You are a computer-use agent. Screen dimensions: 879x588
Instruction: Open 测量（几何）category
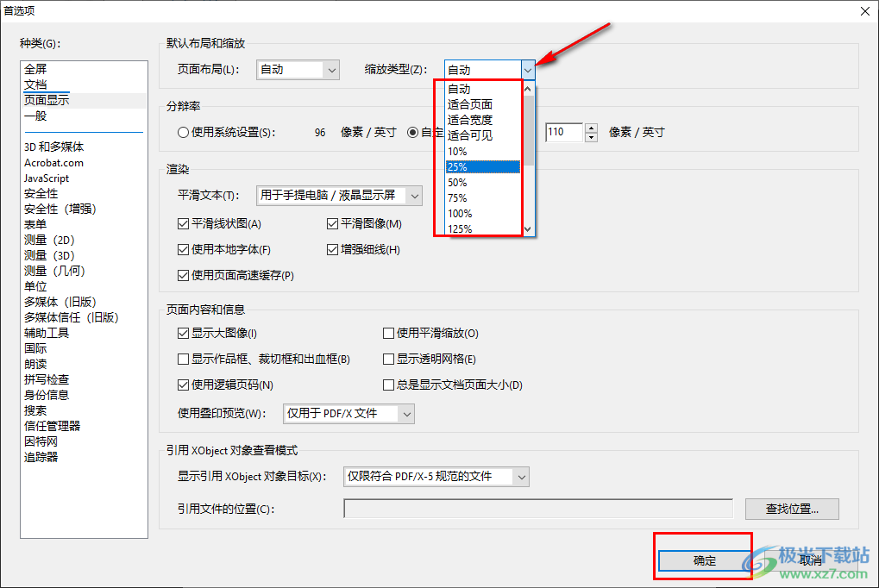(x=54, y=271)
